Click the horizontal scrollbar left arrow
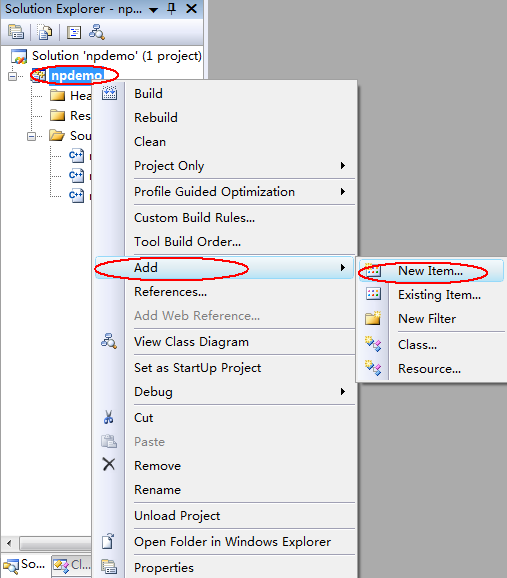507x578 pixels. point(9,543)
